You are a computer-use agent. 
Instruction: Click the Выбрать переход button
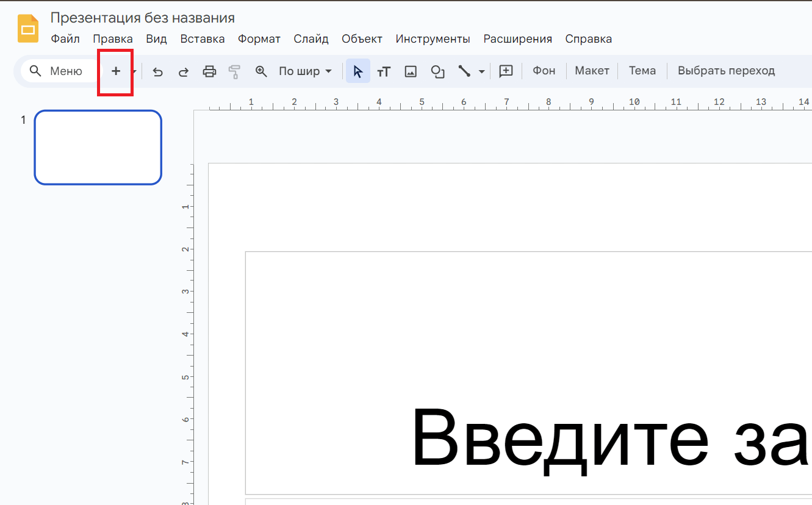(x=726, y=71)
